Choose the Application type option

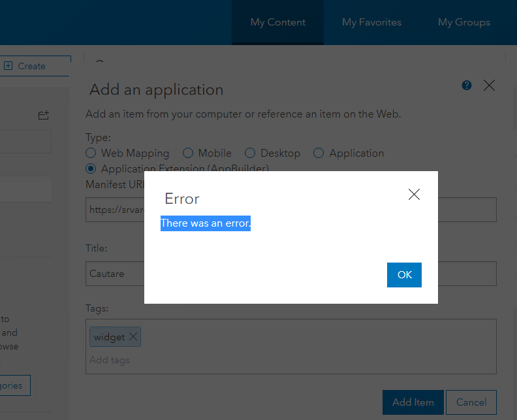coord(319,153)
